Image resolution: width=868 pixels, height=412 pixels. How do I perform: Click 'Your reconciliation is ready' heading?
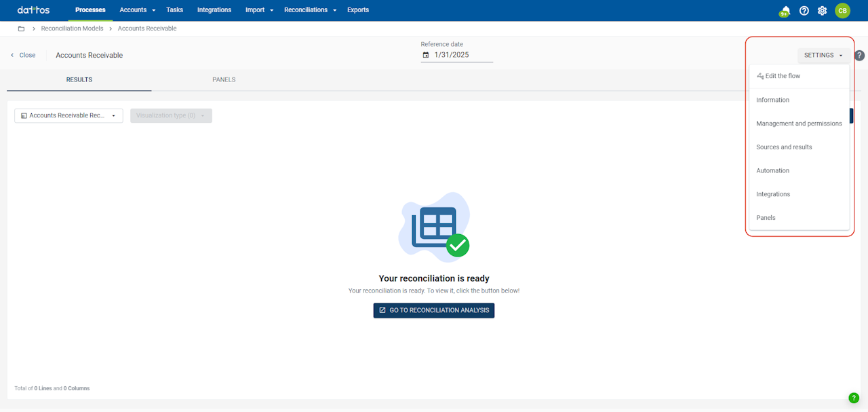[434, 278]
